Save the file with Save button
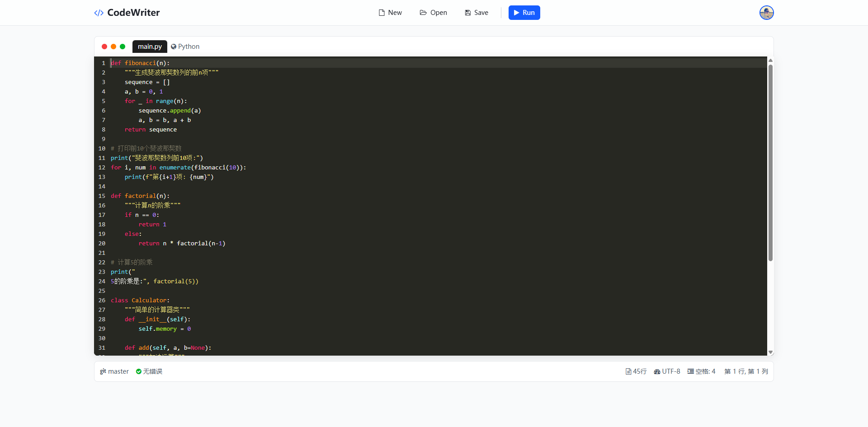Screen dimensions: 868x427 [x=476, y=13]
